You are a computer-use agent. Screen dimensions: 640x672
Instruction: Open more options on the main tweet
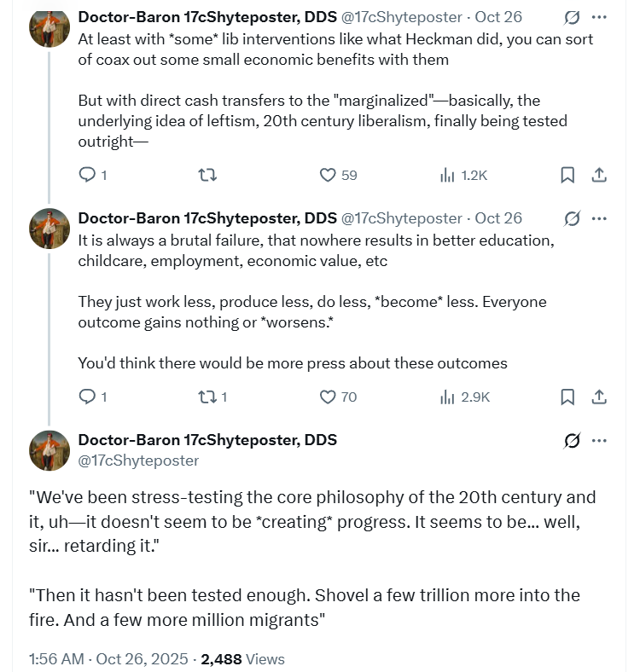tap(600, 440)
